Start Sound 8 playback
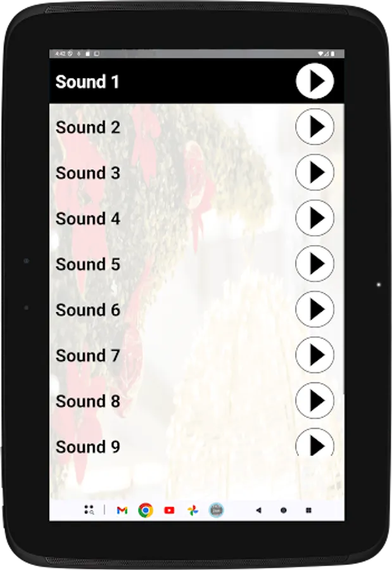The image size is (392, 570). pyautogui.click(x=315, y=401)
